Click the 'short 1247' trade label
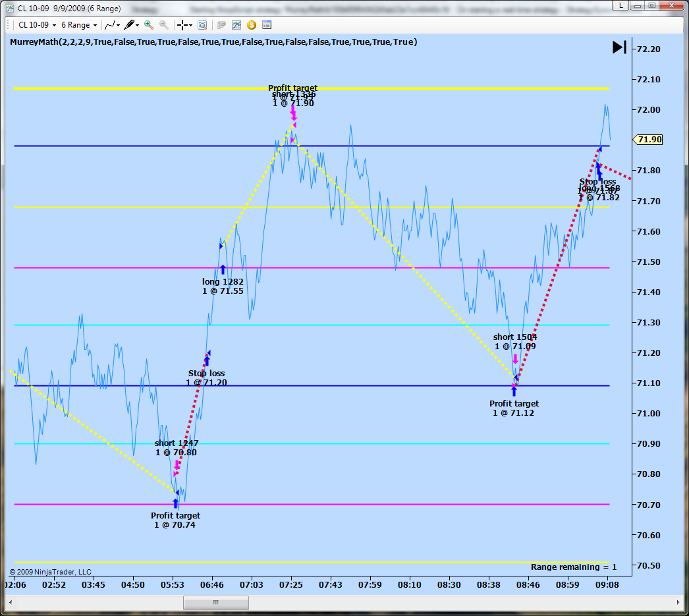The height and width of the screenshot is (616, 689). click(x=177, y=443)
